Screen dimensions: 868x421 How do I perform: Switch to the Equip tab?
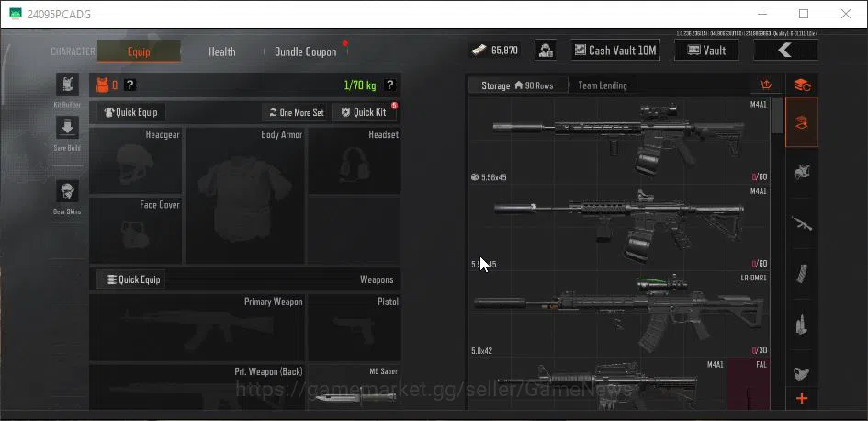point(139,51)
